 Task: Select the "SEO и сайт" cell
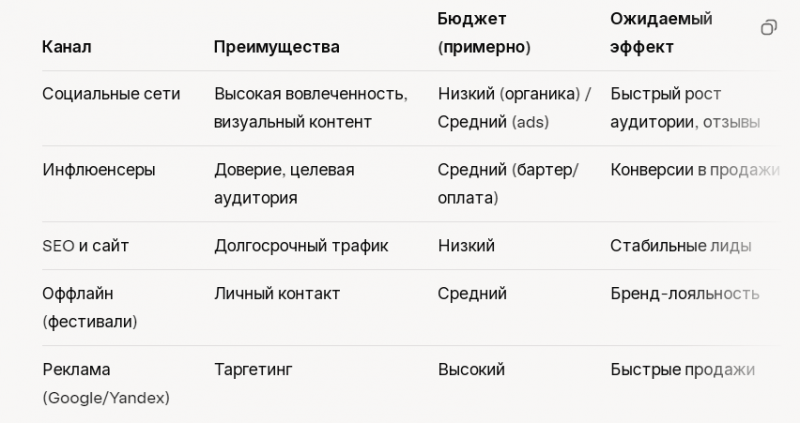pos(85,246)
